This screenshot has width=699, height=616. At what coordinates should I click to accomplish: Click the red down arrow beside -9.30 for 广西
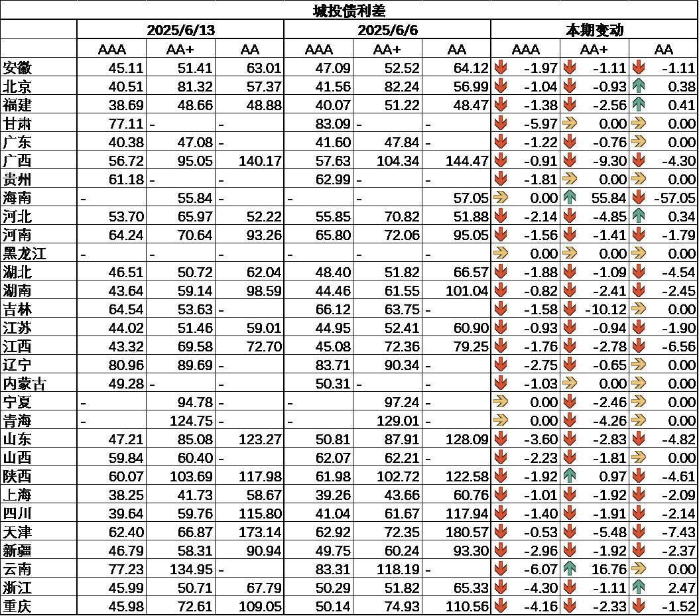[x=570, y=160]
